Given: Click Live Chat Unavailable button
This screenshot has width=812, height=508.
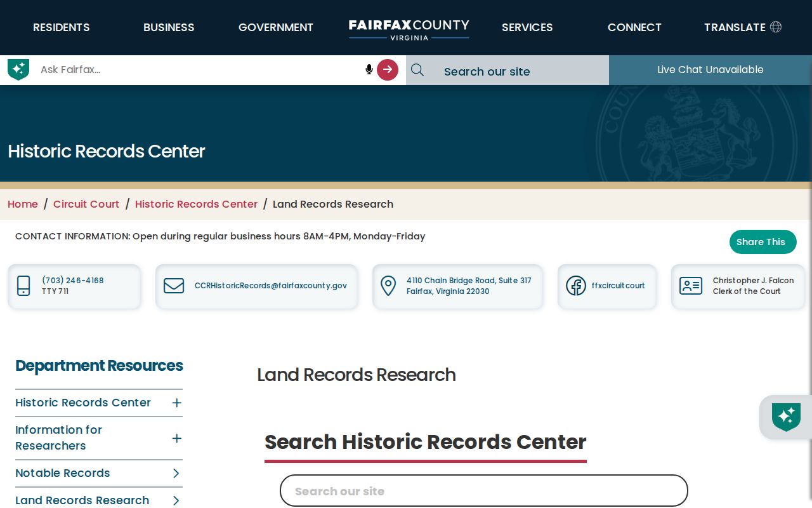Looking at the screenshot, I should coord(710,70).
